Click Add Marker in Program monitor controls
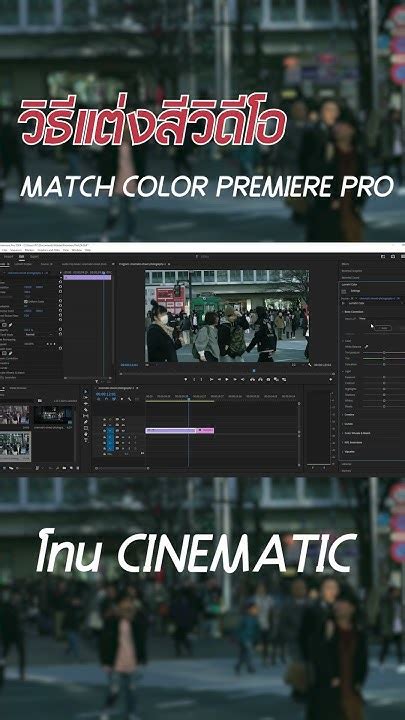This screenshot has width=405, height=720. tap(186, 379)
